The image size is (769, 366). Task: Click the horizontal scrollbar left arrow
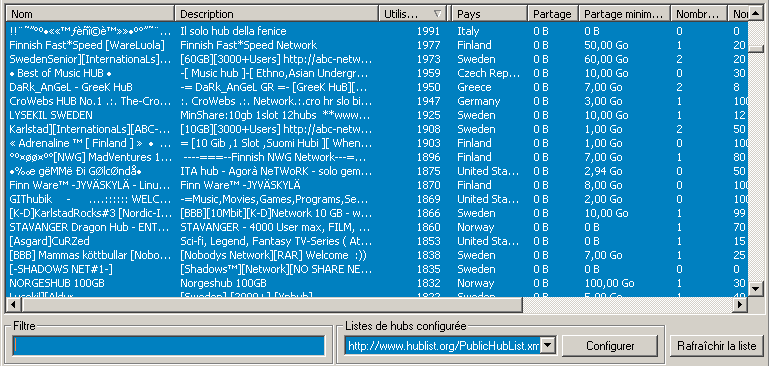pyautogui.click(x=13, y=305)
